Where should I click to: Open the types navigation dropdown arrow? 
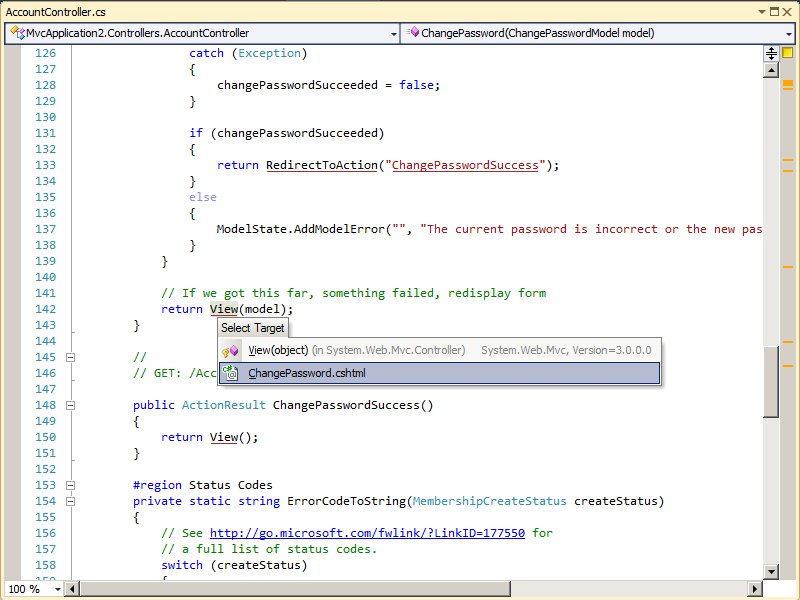[x=391, y=33]
